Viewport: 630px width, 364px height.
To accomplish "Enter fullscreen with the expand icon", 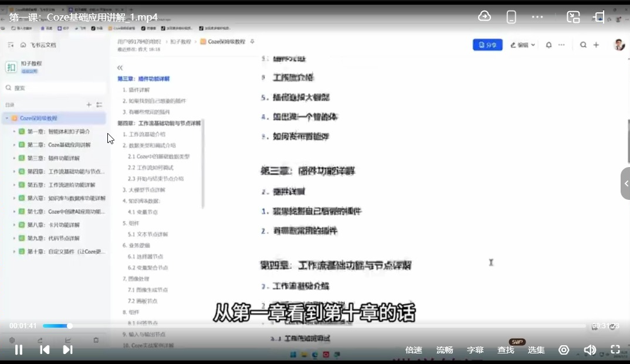I will 615,349.
